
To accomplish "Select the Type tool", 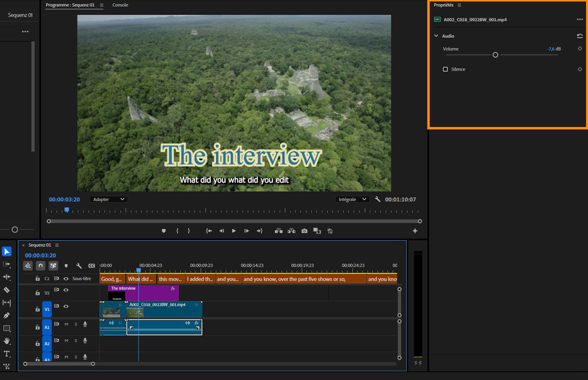I will tap(7, 354).
